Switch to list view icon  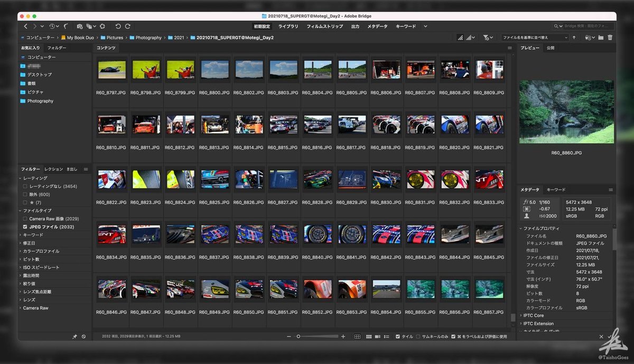click(387, 337)
